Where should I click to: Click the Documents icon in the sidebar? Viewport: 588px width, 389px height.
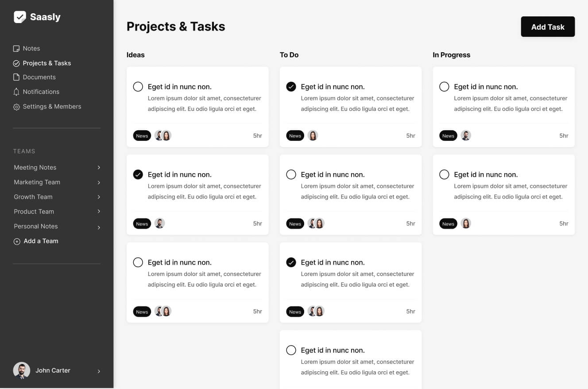click(x=16, y=77)
